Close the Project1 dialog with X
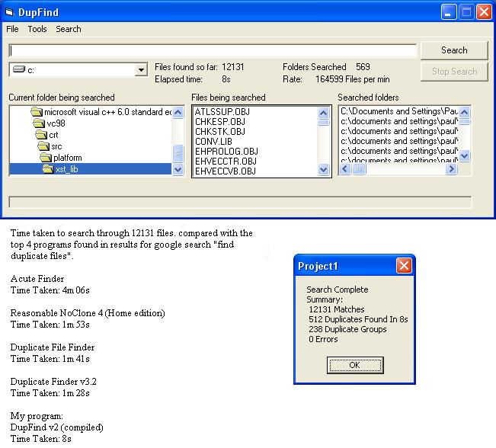 [404, 266]
